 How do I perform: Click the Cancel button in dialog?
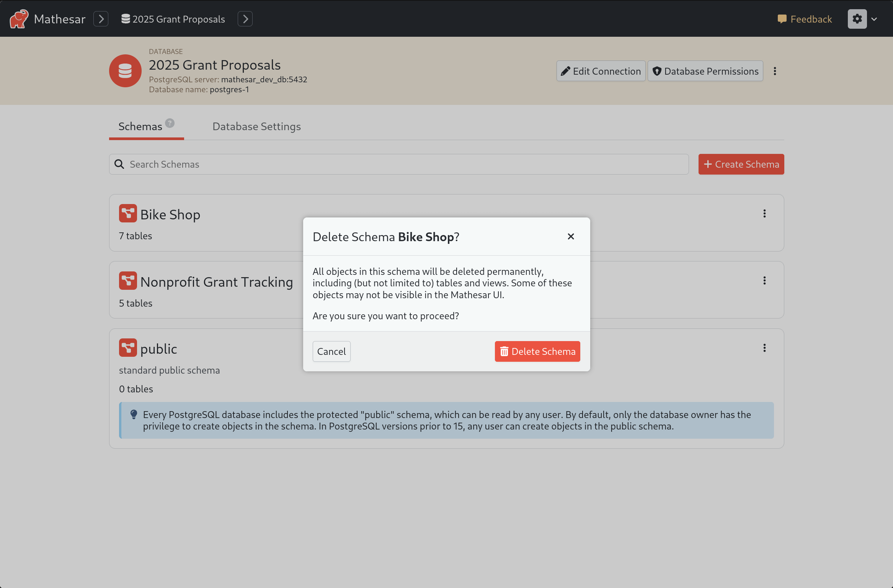(331, 351)
